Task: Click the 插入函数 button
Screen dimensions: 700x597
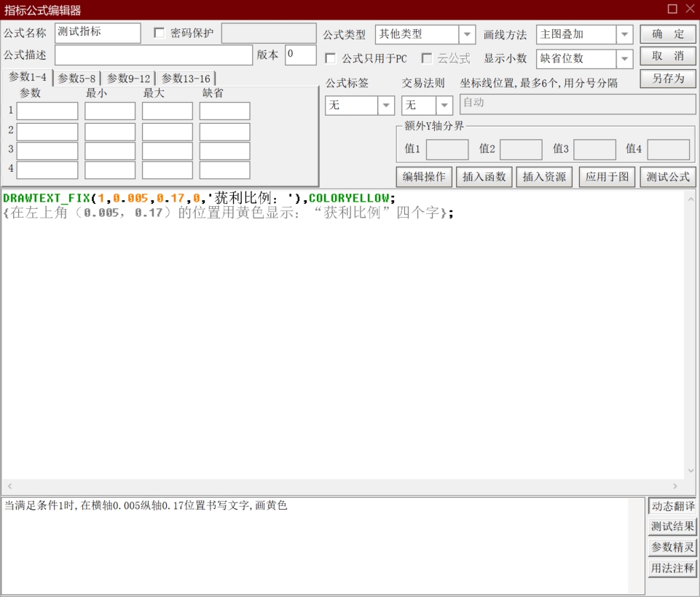Action: (484, 177)
